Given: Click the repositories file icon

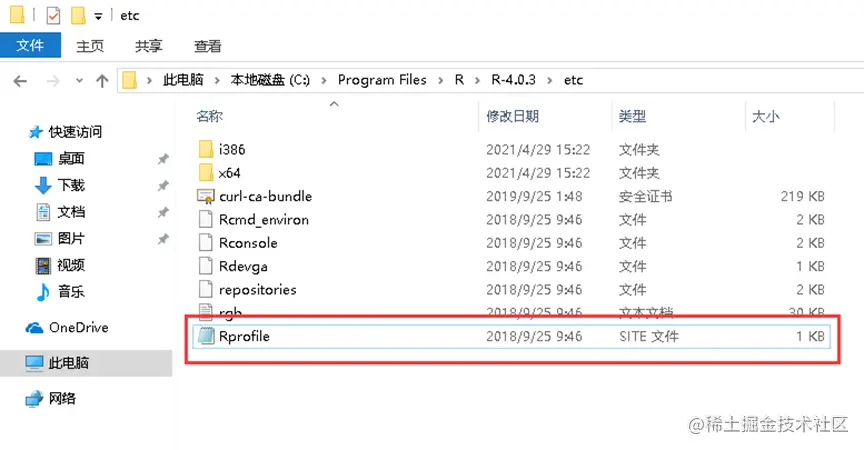Looking at the screenshot, I should tap(206, 289).
